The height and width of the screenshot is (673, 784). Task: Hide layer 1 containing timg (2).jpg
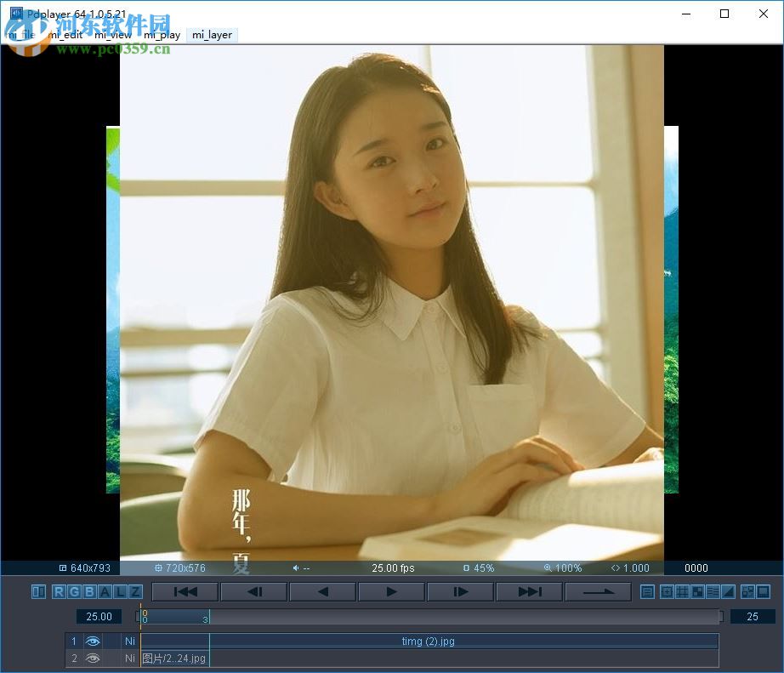click(93, 641)
